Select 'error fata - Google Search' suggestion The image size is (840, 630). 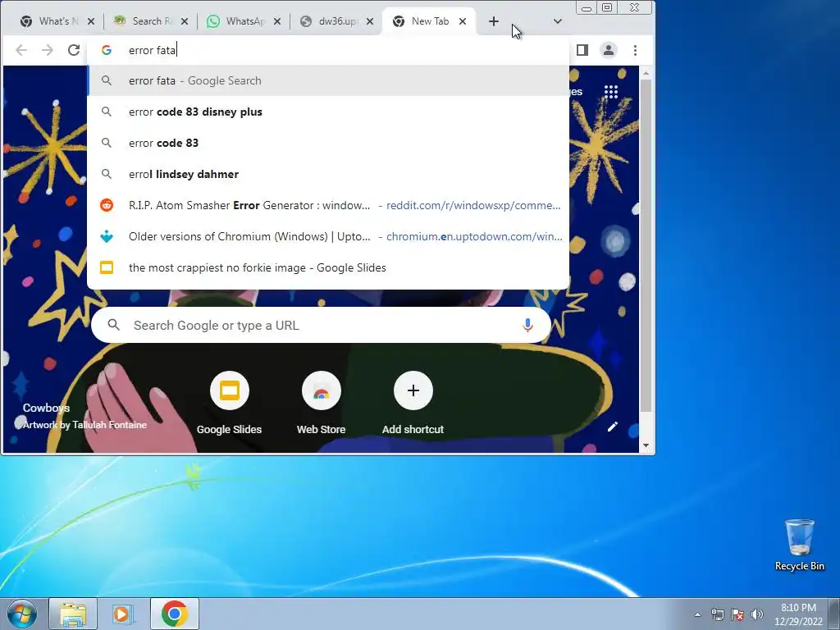click(x=328, y=81)
